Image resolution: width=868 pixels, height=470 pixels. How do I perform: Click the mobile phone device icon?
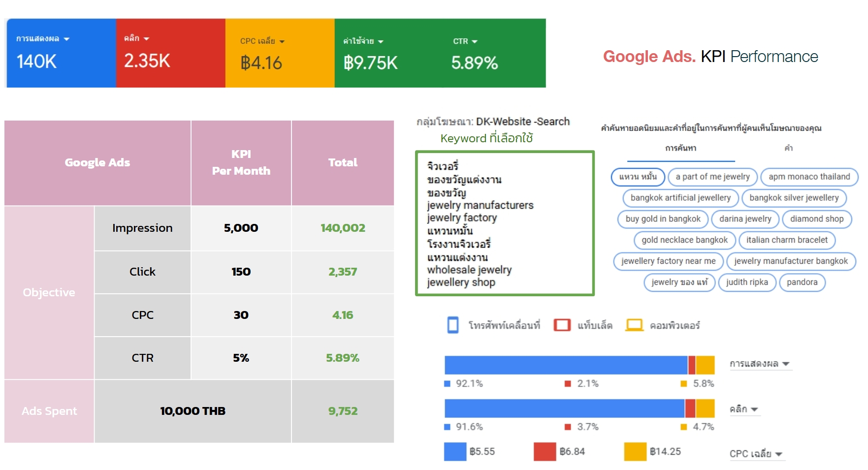452,325
